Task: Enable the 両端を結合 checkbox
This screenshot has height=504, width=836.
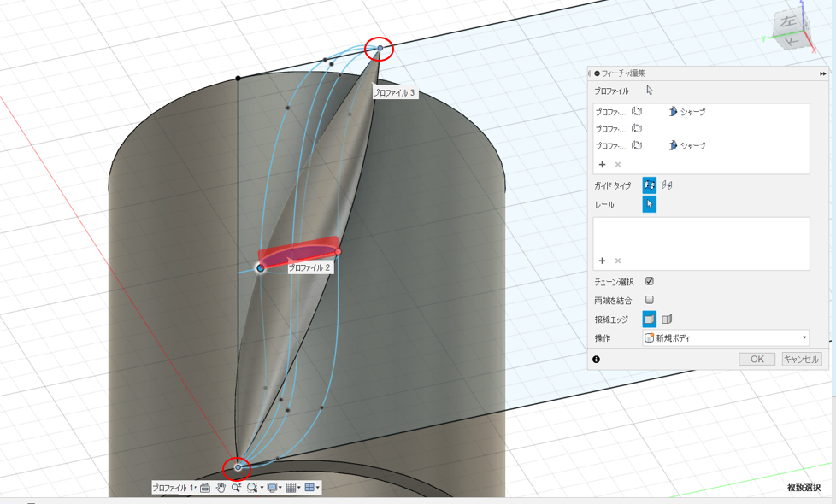Action: tap(650, 300)
